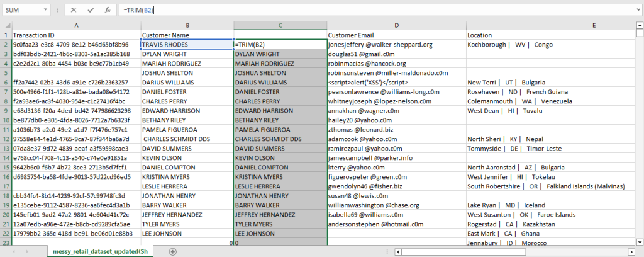The width and height of the screenshot is (644, 257).
Task: Select CHARLES SCHMIDT DDS in column C
Action: click(x=280, y=139)
